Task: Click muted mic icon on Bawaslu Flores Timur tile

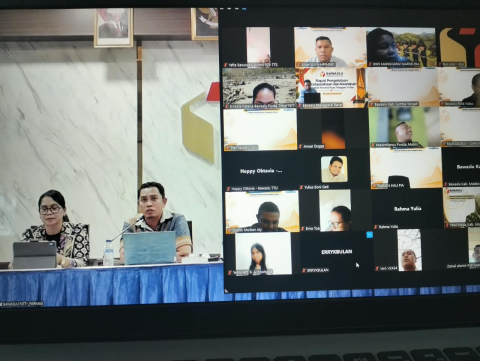Action: tap(227, 106)
